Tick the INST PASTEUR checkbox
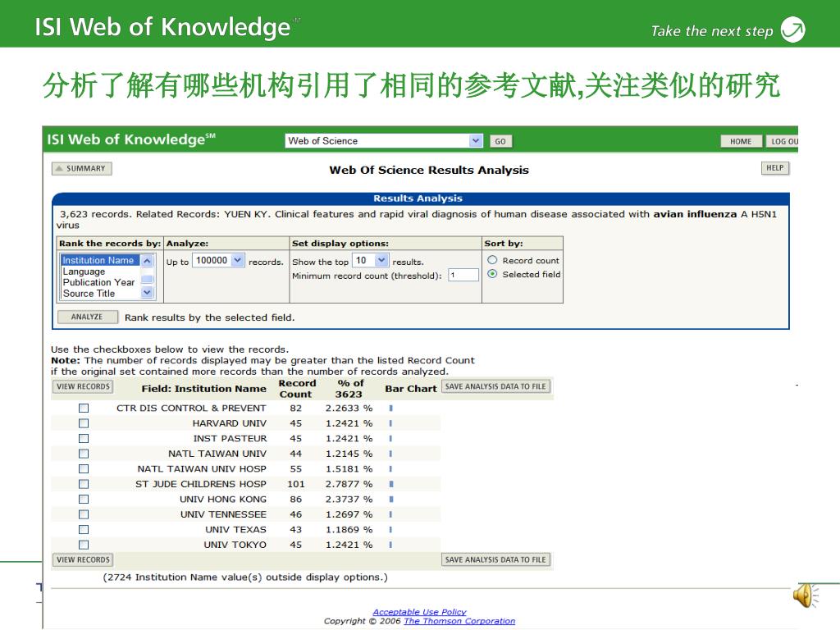The height and width of the screenshot is (630, 840). tap(84, 438)
